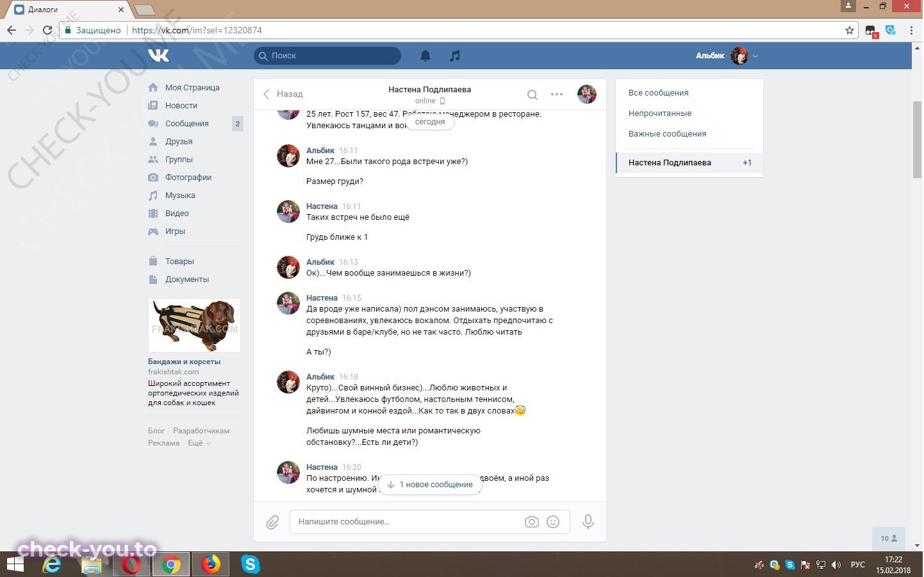Click the blue shield extension icon
924x577 pixels.
point(891,30)
